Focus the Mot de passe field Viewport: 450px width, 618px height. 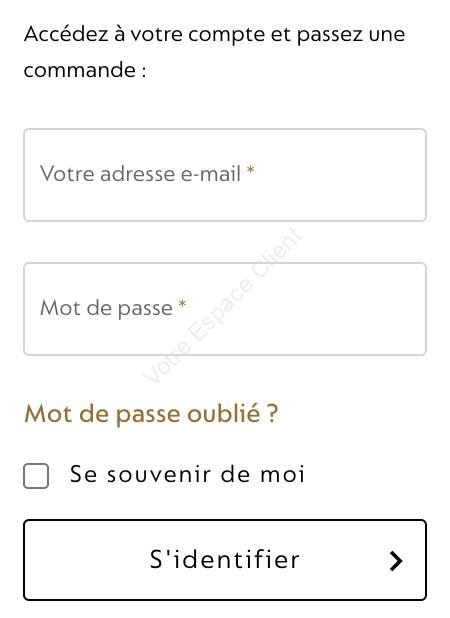[225, 309]
